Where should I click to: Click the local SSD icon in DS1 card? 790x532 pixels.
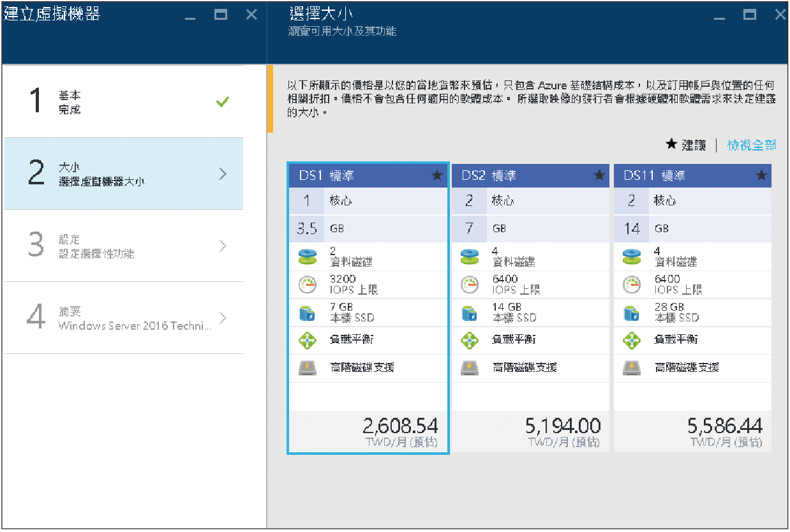pyautogui.click(x=308, y=313)
